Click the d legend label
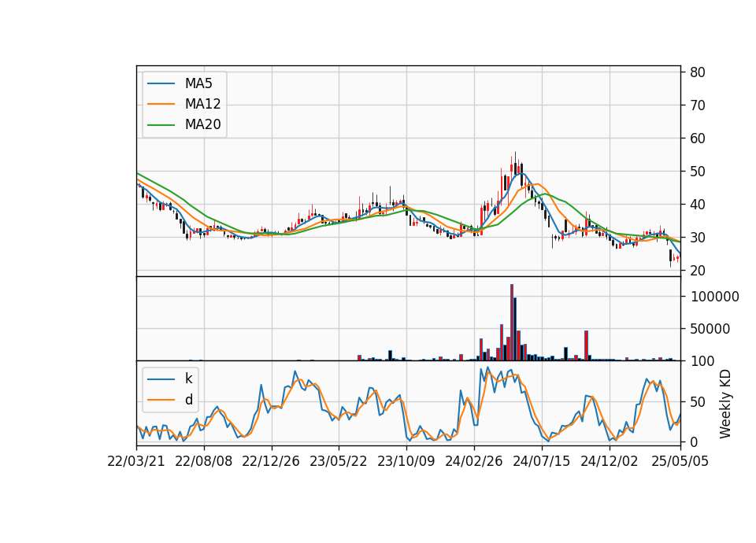 click(x=188, y=400)
